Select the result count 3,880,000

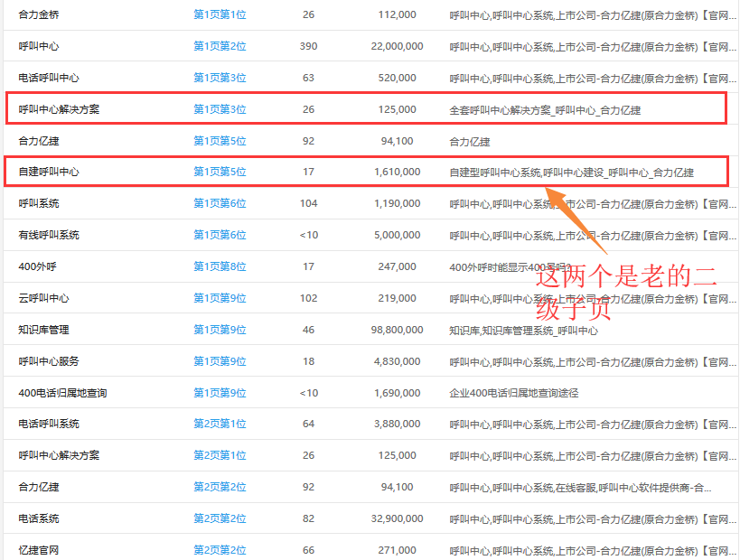pos(397,424)
